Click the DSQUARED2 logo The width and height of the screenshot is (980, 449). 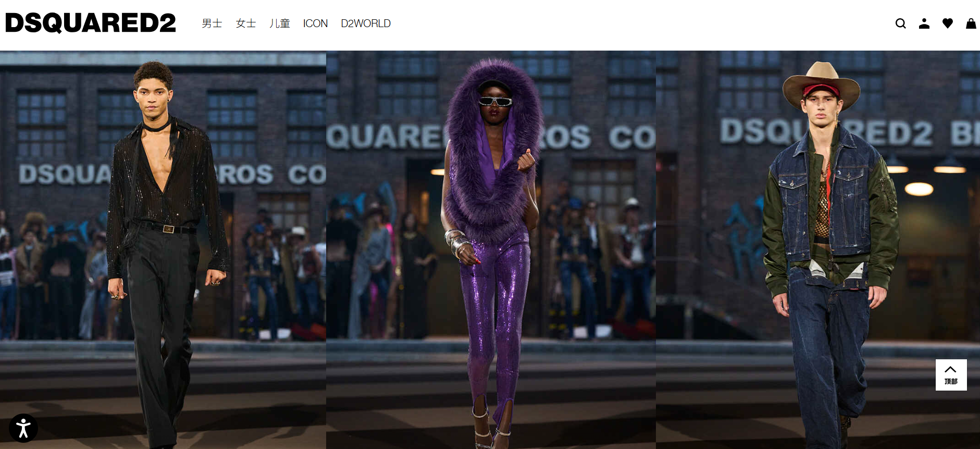(91, 23)
